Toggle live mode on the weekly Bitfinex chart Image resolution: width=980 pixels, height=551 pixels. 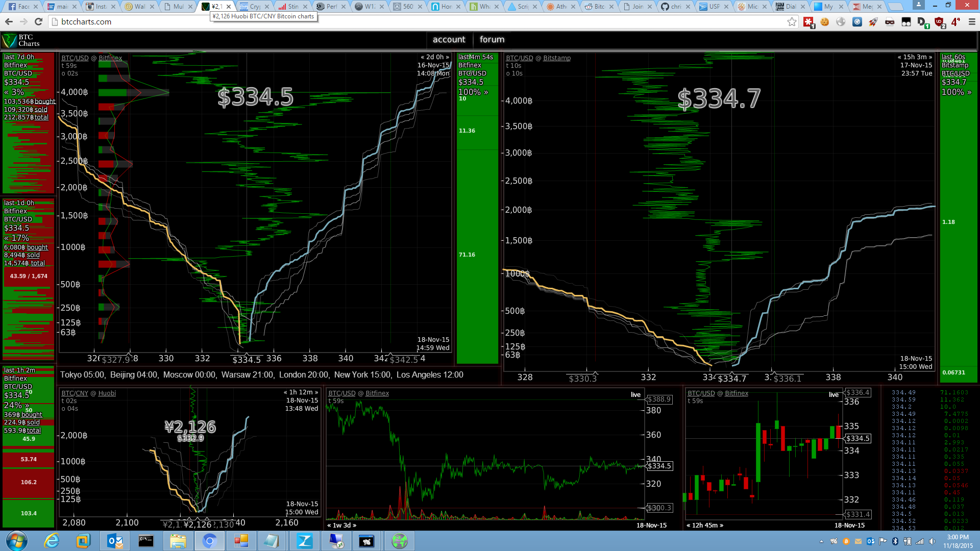[x=635, y=395]
